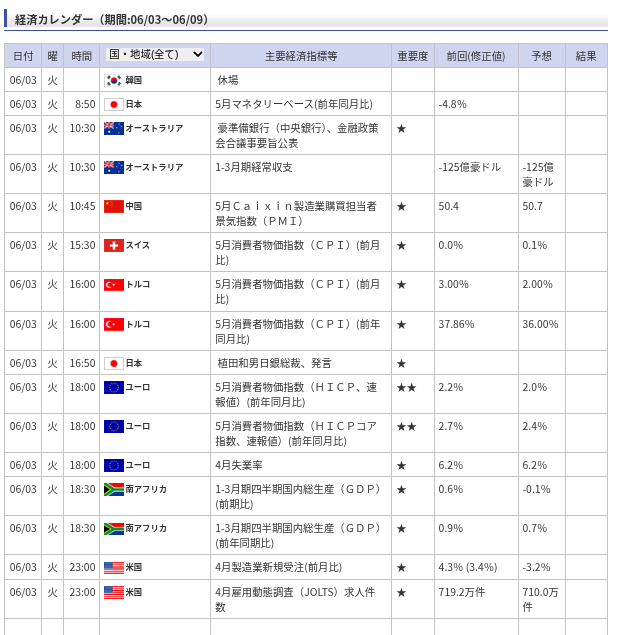Viewport: 617px width, 635px height.
Task: Click the Japan flag in the 8:50 row
Action: pyautogui.click(x=114, y=104)
